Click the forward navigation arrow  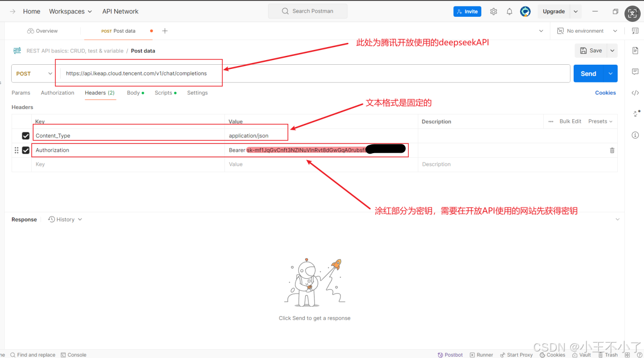pos(13,12)
